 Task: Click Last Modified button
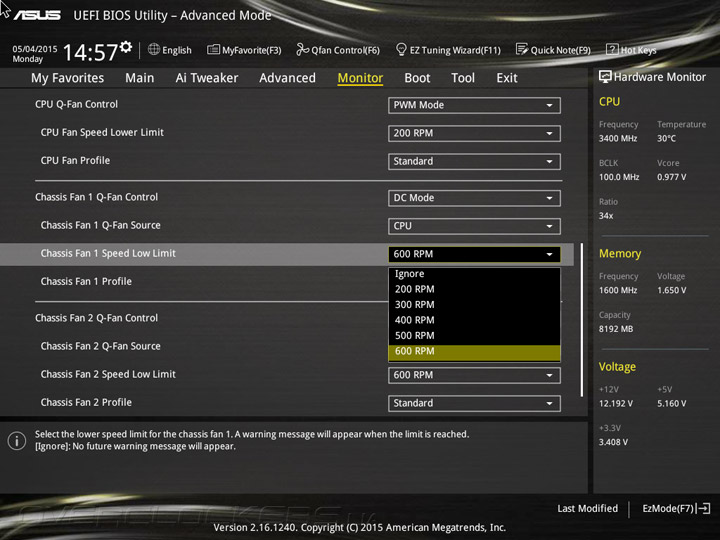tap(587, 508)
